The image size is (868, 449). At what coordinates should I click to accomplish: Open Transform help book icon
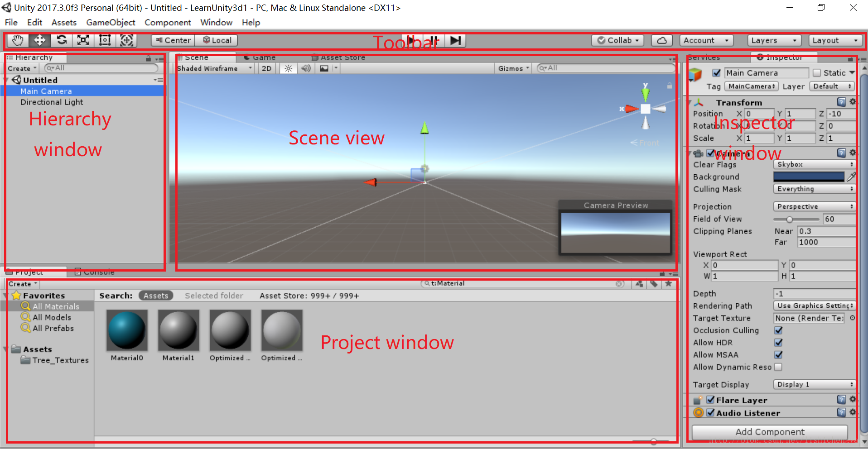(841, 102)
